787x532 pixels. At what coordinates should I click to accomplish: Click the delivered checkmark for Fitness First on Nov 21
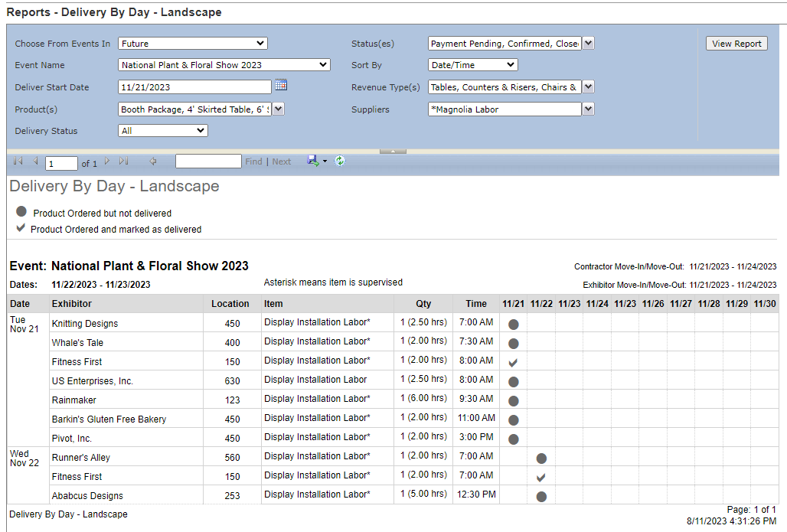coord(513,361)
